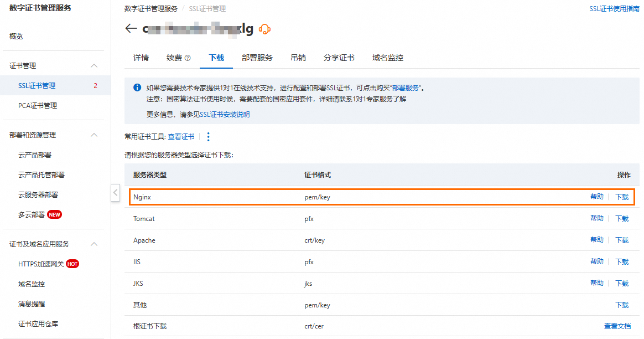Viewport: 644px width, 339px height.
Task: Click the help question mark beside 续费
Action: (x=188, y=58)
